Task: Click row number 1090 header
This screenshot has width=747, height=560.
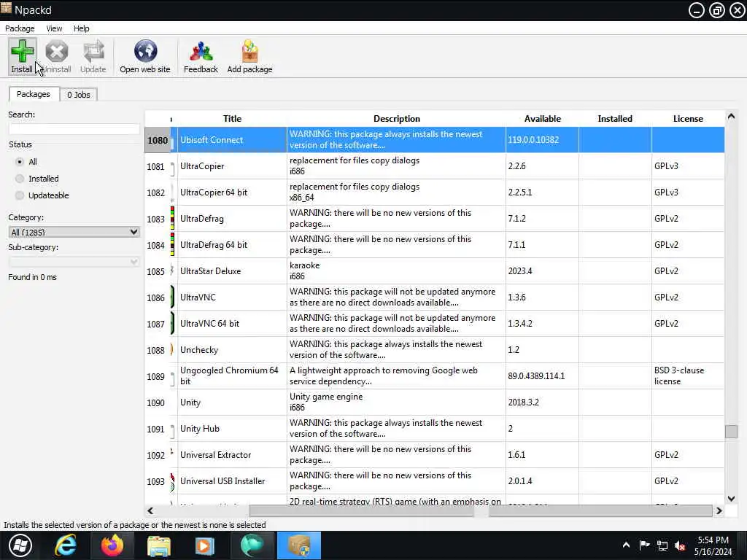Action: tap(158, 402)
